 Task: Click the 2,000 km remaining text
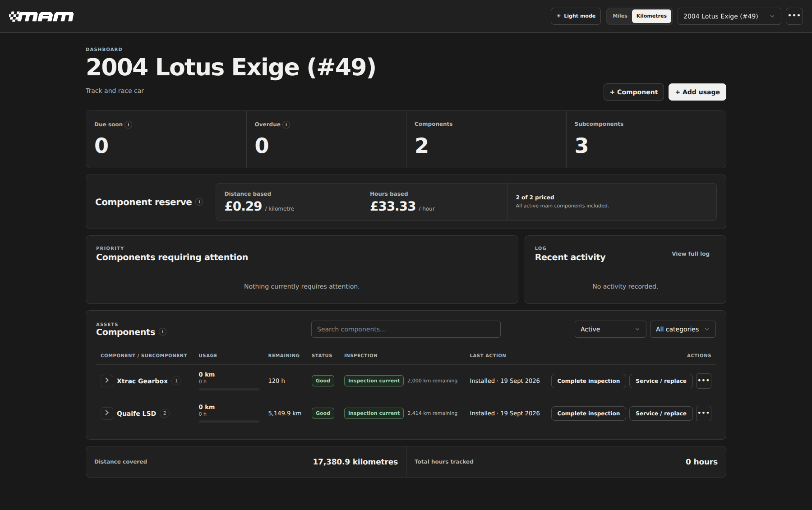pos(432,381)
